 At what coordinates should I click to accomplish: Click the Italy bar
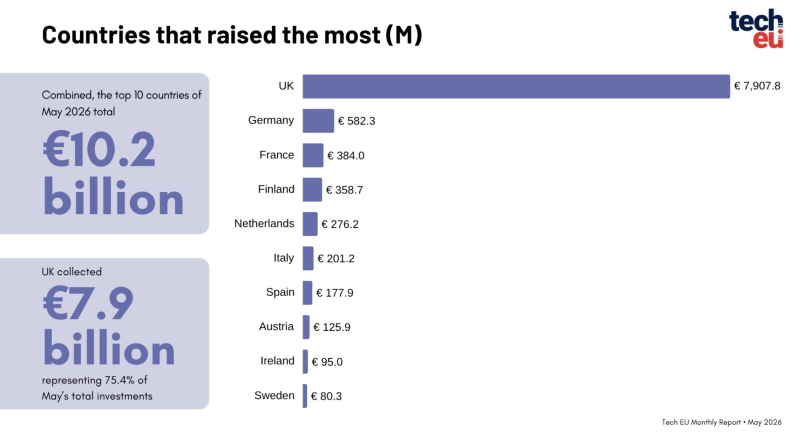coord(308,258)
